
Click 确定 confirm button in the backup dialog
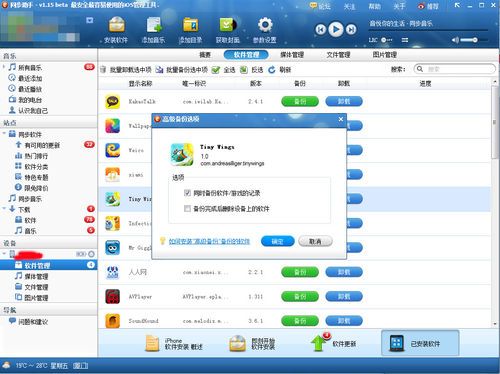click(278, 241)
